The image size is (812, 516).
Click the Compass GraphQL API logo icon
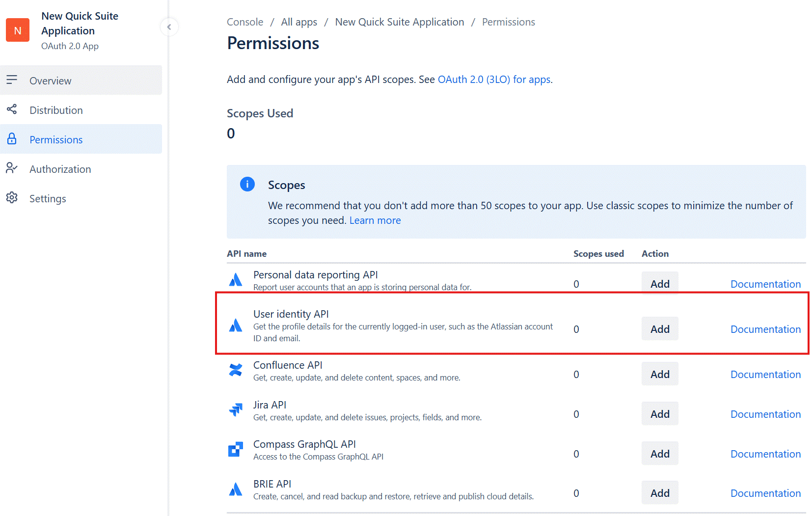[x=236, y=449]
